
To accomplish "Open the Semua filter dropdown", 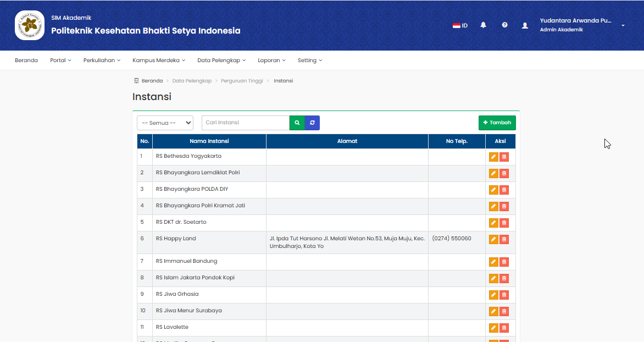I will (165, 123).
